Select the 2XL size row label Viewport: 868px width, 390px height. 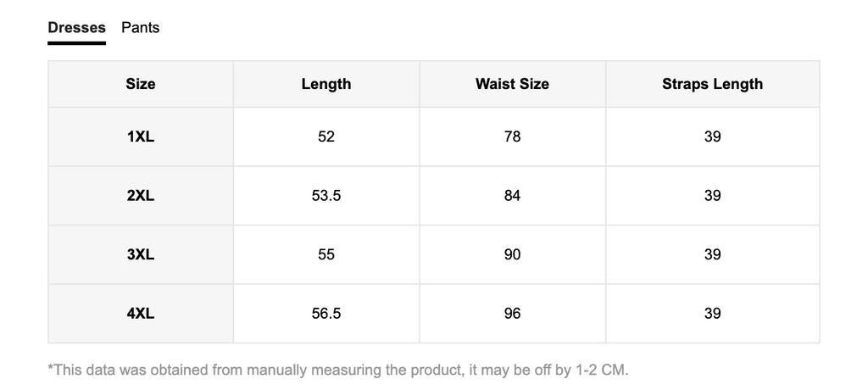point(141,196)
